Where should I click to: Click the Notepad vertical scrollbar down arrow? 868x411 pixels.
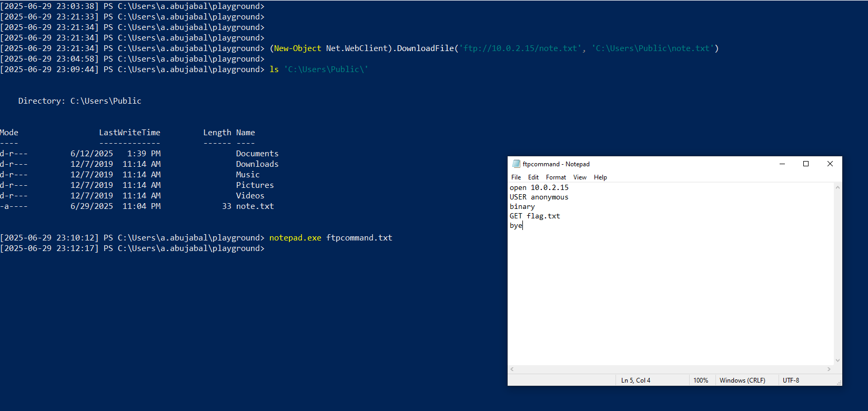pyautogui.click(x=837, y=360)
